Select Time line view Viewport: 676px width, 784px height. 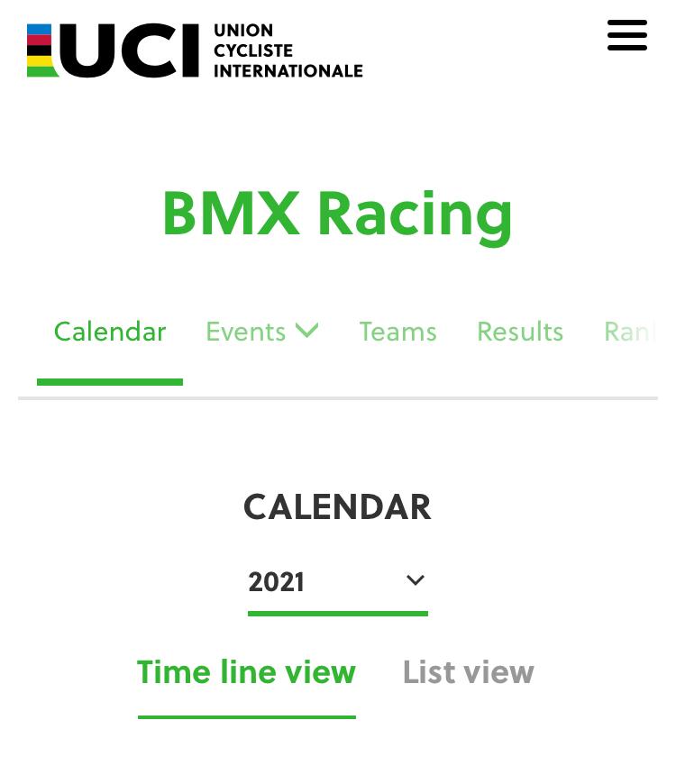(x=246, y=672)
